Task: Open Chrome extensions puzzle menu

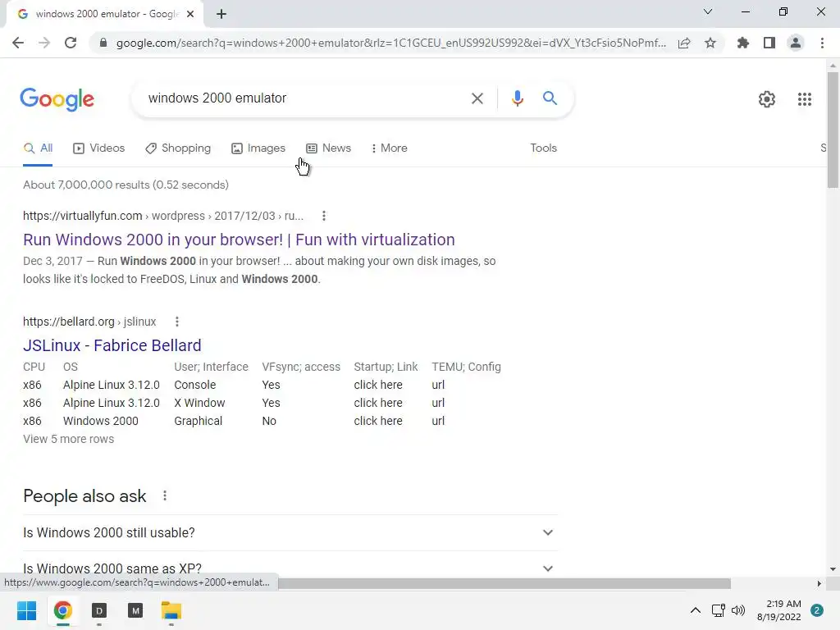Action: click(743, 43)
